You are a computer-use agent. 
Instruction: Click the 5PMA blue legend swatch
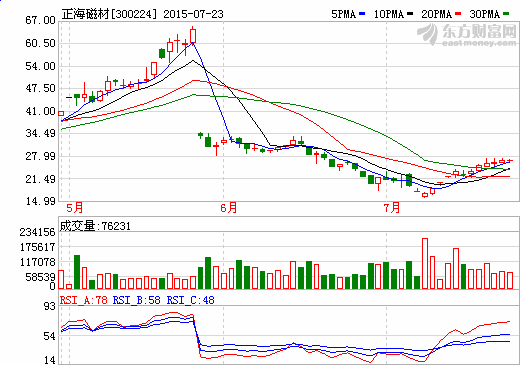tap(362, 14)
